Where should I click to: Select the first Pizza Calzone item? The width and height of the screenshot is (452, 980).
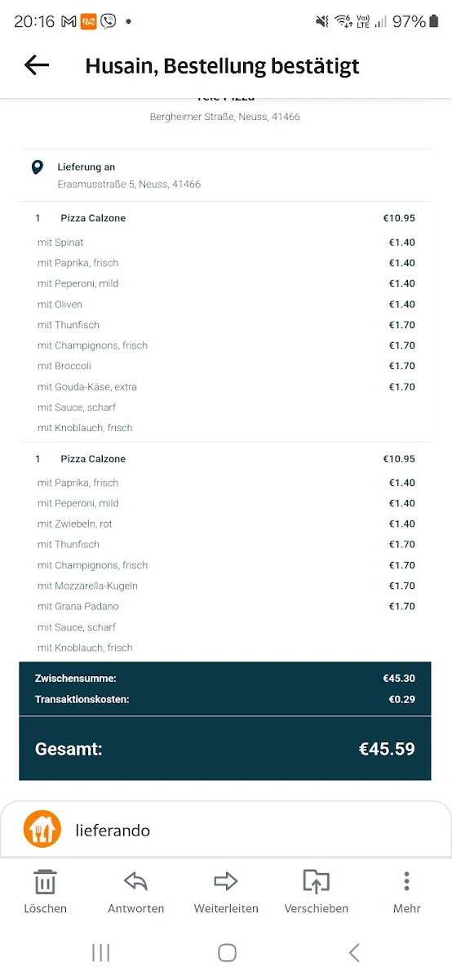coord(225,218)
